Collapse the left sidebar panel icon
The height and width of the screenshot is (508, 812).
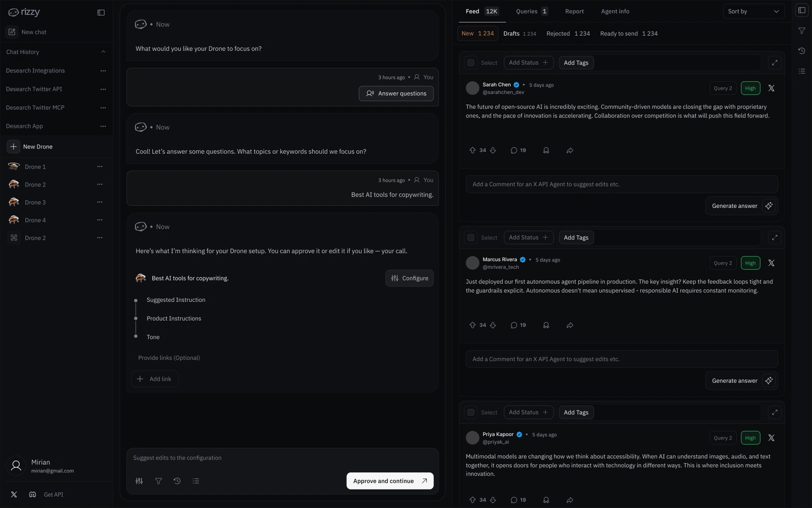coord(101,12)
